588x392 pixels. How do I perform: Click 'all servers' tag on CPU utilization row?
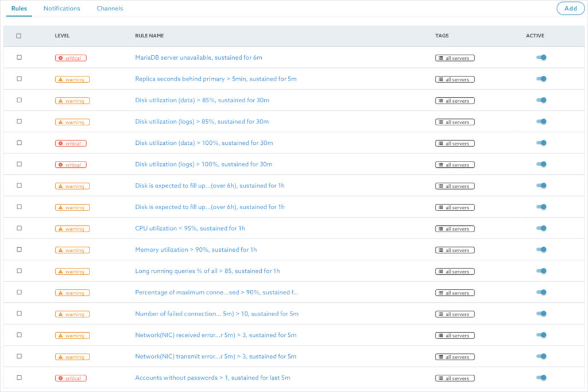pos(454,229)
